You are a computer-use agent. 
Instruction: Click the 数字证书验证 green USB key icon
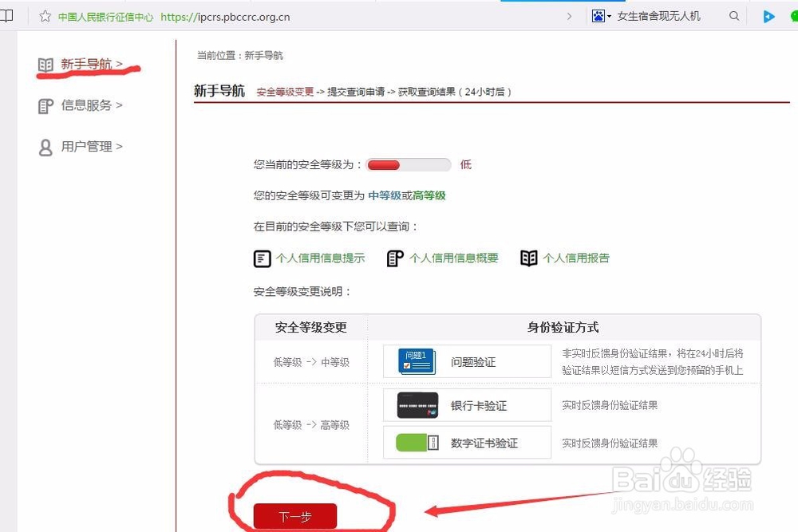(x=417, y=443)
